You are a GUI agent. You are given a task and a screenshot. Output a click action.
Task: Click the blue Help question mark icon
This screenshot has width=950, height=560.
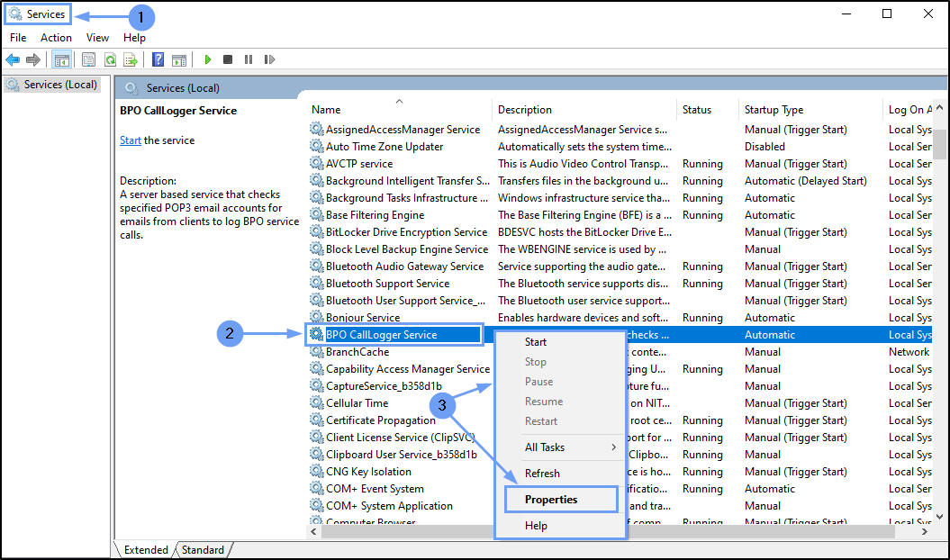pos(158,60)
